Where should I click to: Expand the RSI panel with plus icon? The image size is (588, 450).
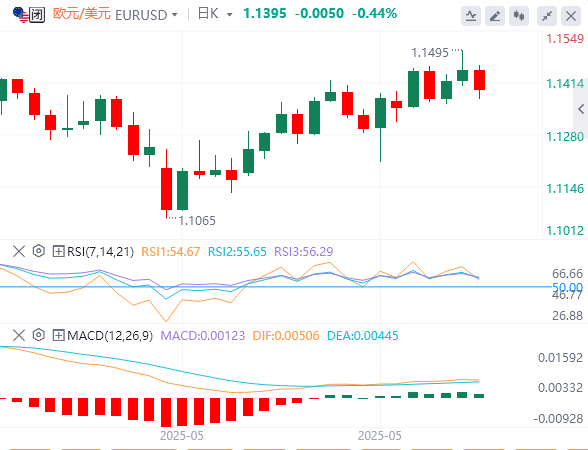coord(58,251)
